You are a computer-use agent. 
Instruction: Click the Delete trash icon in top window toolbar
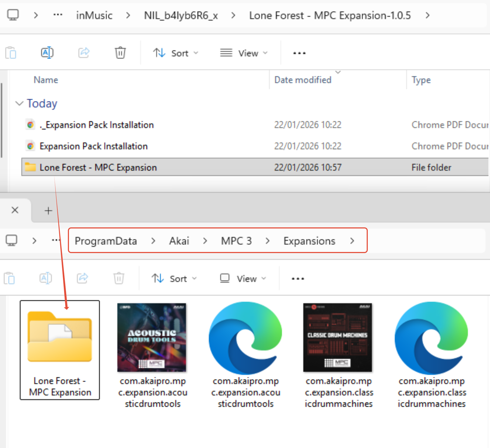pyautogui.click(x=120, y=53)
